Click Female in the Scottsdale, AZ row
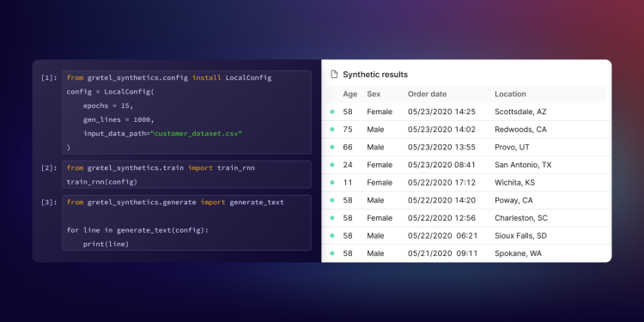Screen dimensions: 644x322 click(x=380, y=112)
